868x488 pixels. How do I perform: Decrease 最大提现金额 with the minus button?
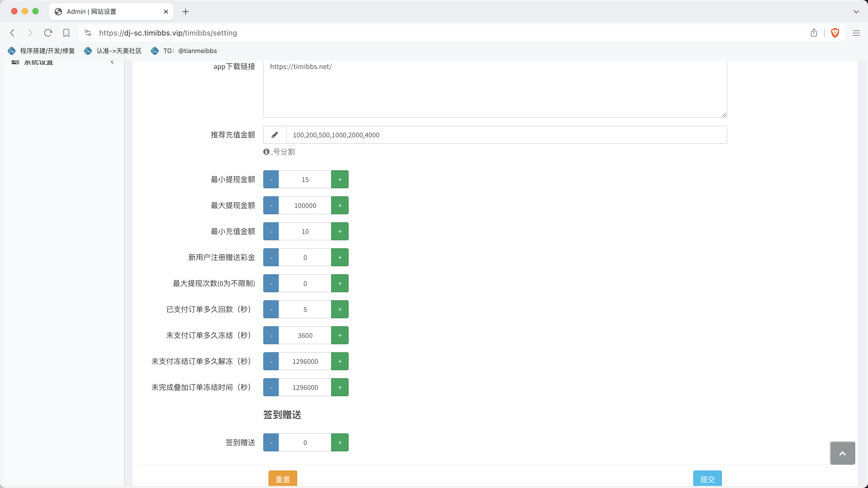[x=271, y=205]
